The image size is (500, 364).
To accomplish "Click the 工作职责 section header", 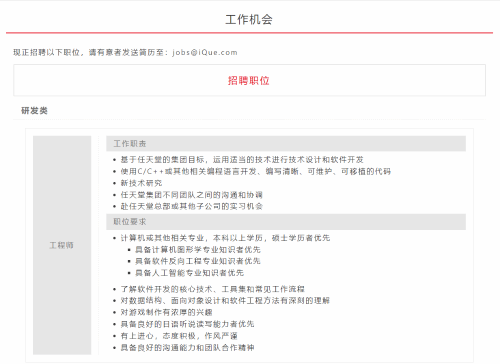I will click(x=286, y=144).
